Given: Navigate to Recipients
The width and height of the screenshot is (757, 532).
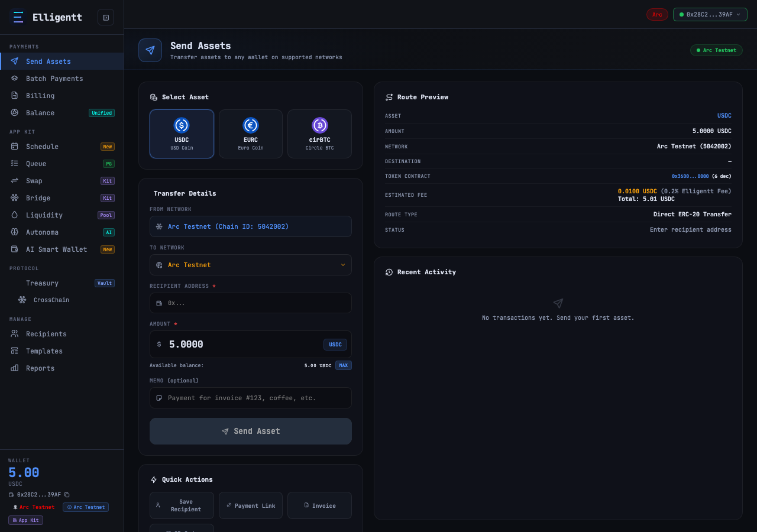Looking at the screenshot, I should tap(62, 333).
